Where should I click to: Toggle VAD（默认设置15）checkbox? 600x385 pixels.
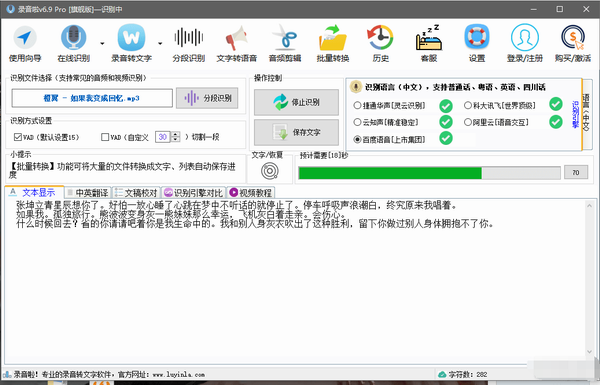(x=18, y=137)
